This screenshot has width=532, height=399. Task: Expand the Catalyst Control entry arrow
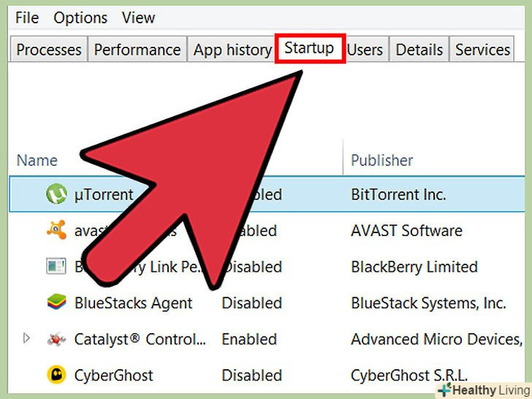click(26, 338)
